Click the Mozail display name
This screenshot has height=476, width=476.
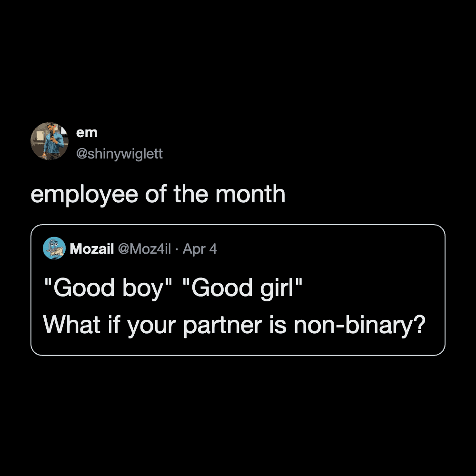(x=91, y=248)
